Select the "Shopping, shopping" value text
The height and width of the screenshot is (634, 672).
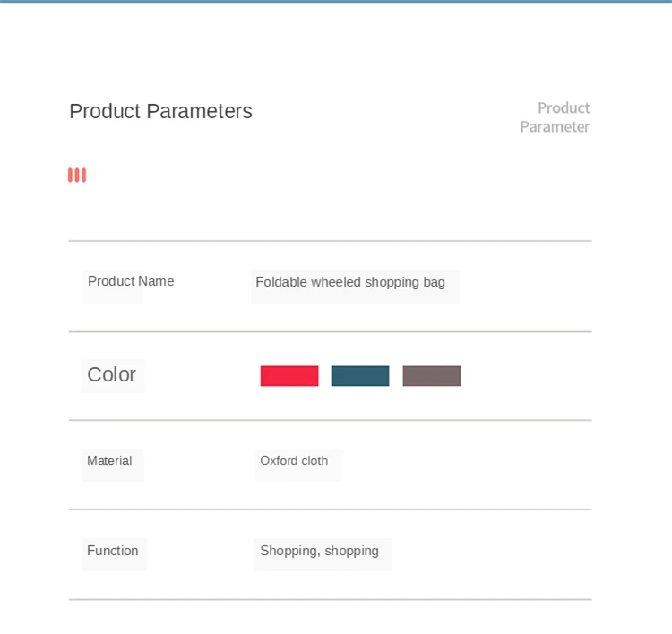(319, 551)
